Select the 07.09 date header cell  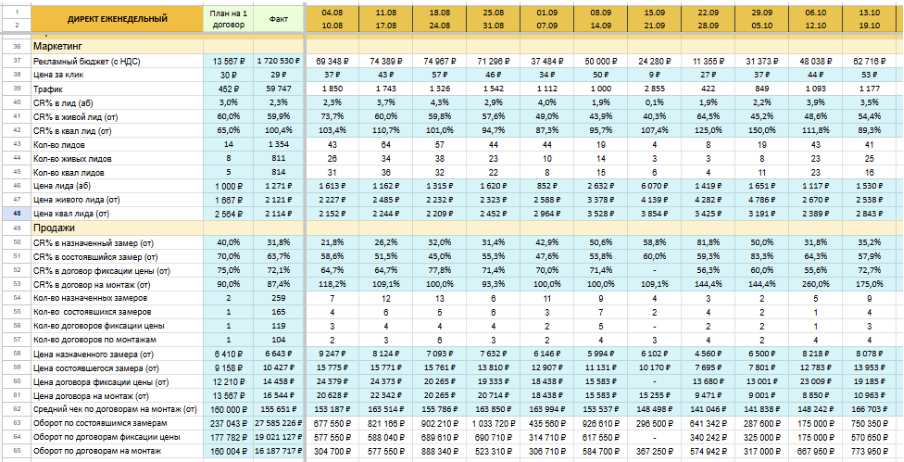547,25
